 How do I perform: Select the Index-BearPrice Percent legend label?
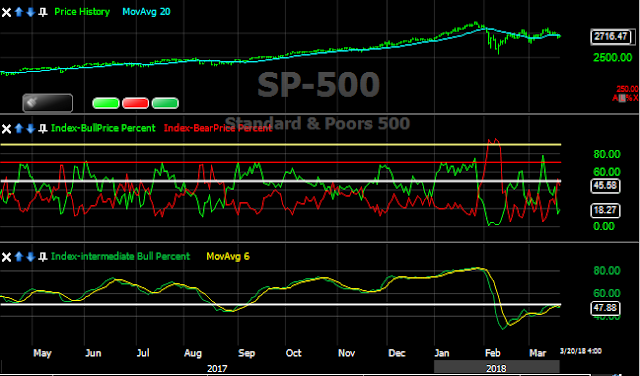(x=218, y=128)
